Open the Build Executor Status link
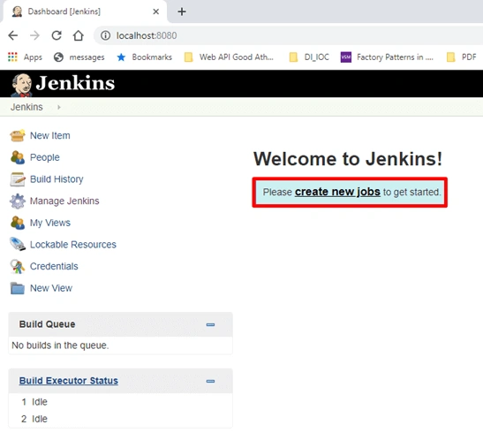The width and height of the screenshot is (483, 448). coord(68,381)
